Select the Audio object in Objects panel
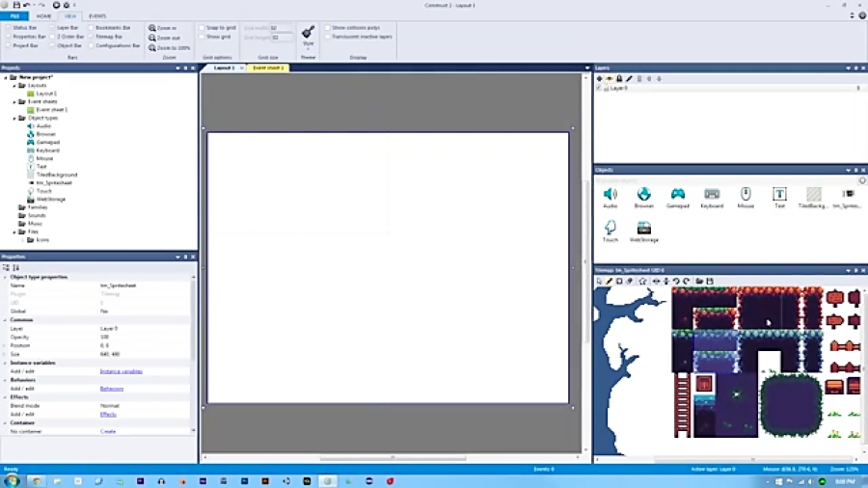 610,197
